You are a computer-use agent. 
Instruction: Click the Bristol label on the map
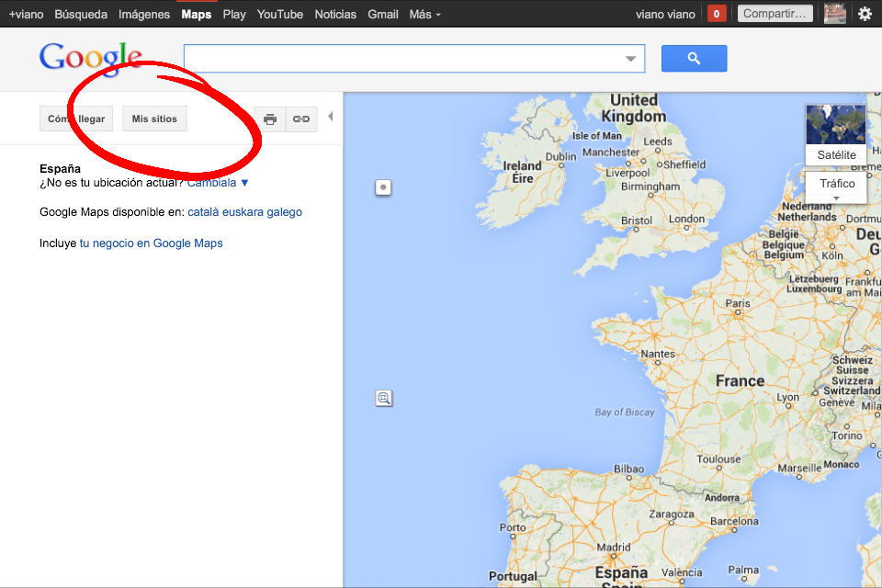tap(636, 220)
